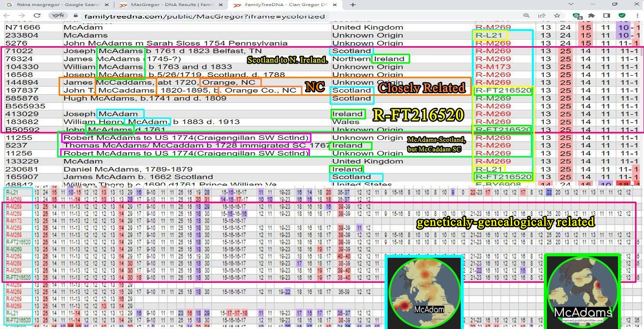Toggle the browser side panel icon
This screenshot has height=329, width=644.
606,16
